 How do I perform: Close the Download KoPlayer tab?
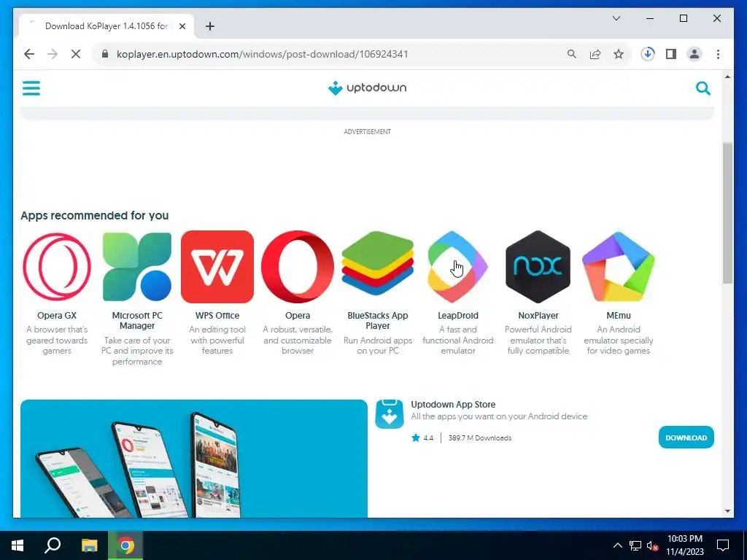[x=182, y=26]
